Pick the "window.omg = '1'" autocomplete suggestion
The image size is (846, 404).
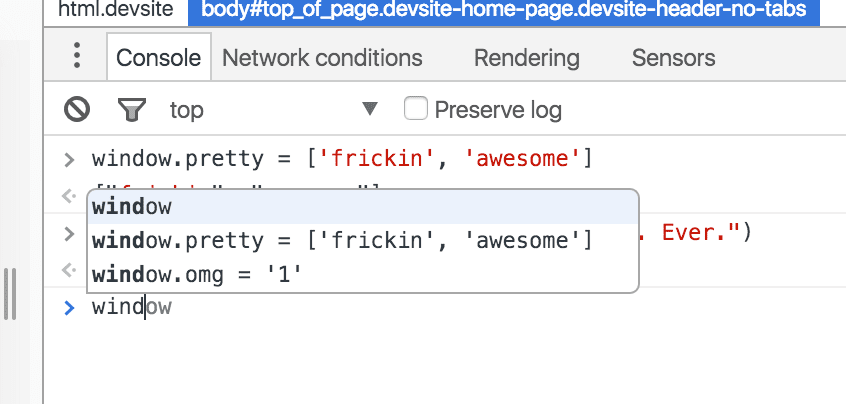click(197, 273)
